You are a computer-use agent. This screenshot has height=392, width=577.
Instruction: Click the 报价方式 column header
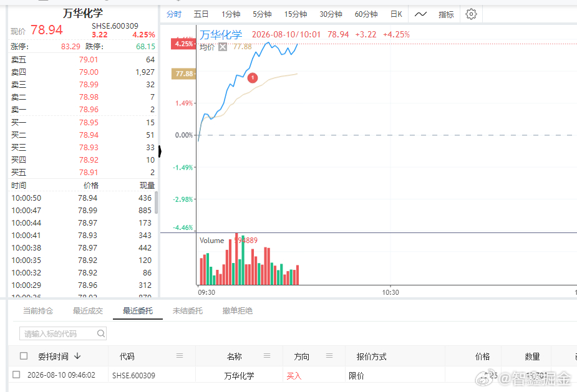pos(371,356)
